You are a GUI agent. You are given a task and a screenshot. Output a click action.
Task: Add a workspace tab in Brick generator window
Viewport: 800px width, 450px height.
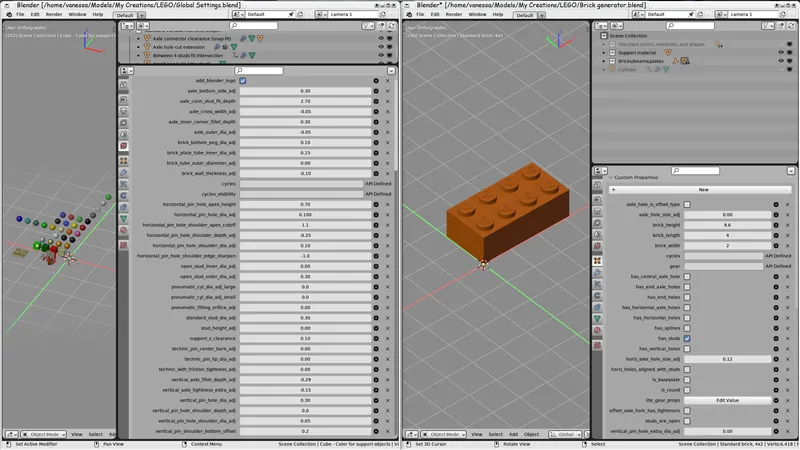tap(542, 15)
